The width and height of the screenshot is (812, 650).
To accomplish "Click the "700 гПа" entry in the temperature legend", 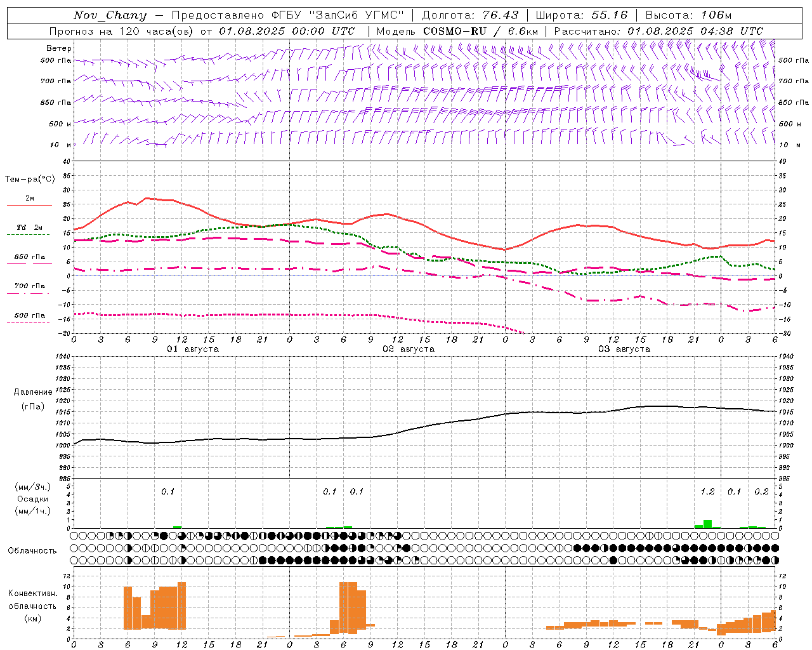I will [30, 286].
